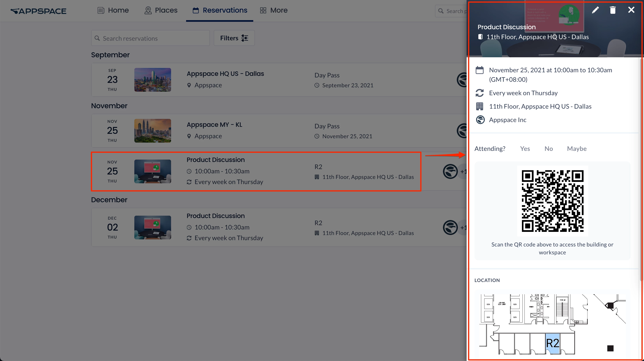Viewport: 644px width, 361px height.
Task: Click 'Every week on Thursday' in details panel
Action: point(523,93)
